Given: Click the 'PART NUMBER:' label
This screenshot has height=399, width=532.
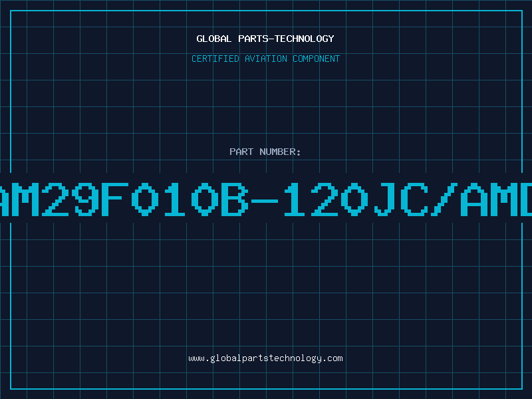Looking at the screenshot, I should click(x=265, y=152).
